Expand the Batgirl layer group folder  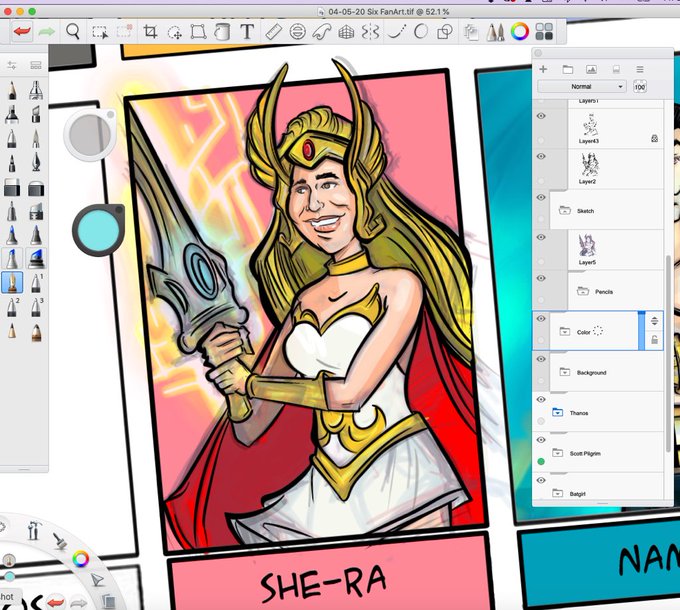pos(557,493)
